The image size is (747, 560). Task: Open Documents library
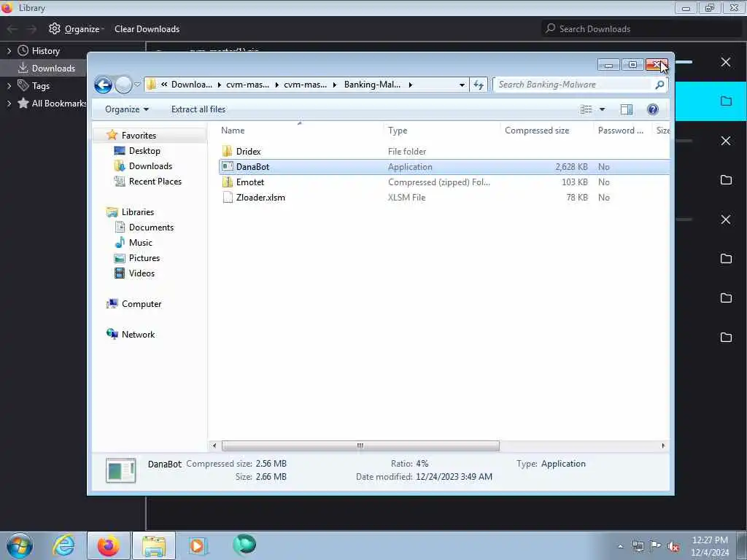tap(151, 227)
